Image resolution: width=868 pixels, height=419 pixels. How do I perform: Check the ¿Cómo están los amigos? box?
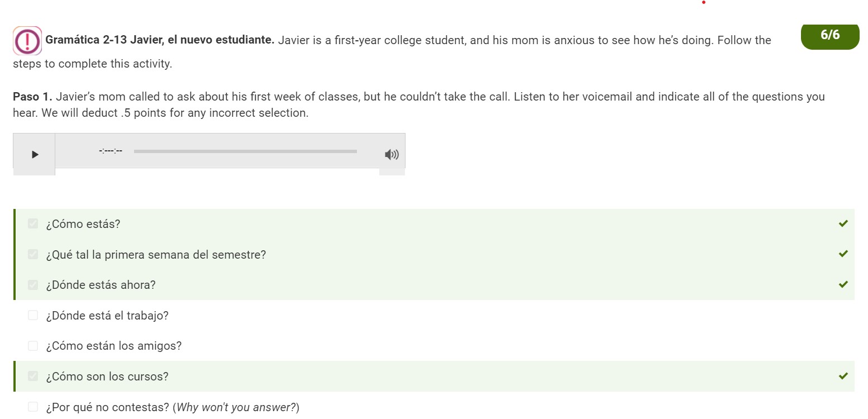click(x=33, y=346)
